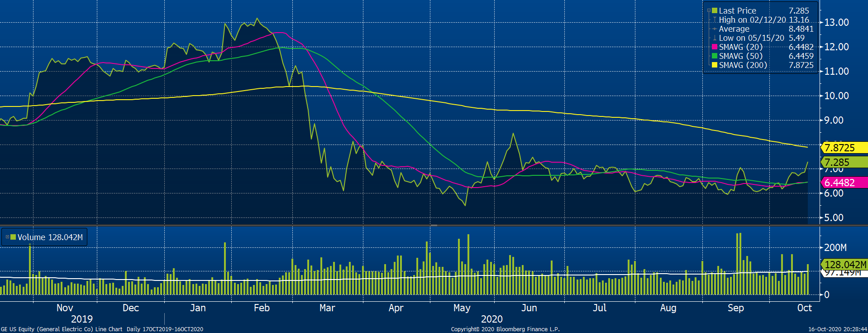Select the green SMAVG (50) swatch
This screenshot has width=868, height=333.
(715, 56)
